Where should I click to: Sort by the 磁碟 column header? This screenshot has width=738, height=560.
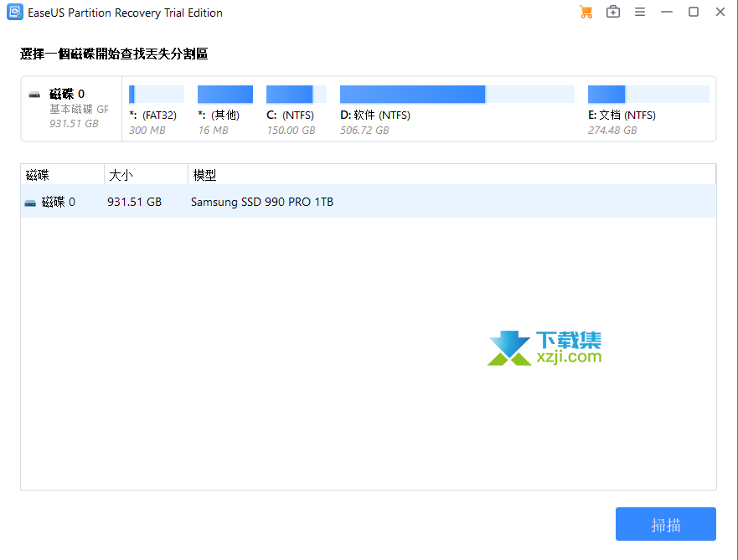pyautogui.click(x=62, y=175)
